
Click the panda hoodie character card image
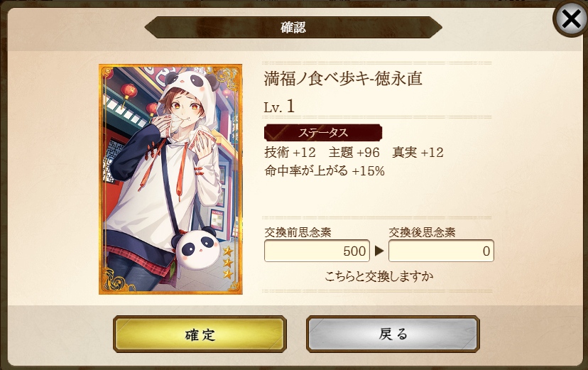click(170, 179)
